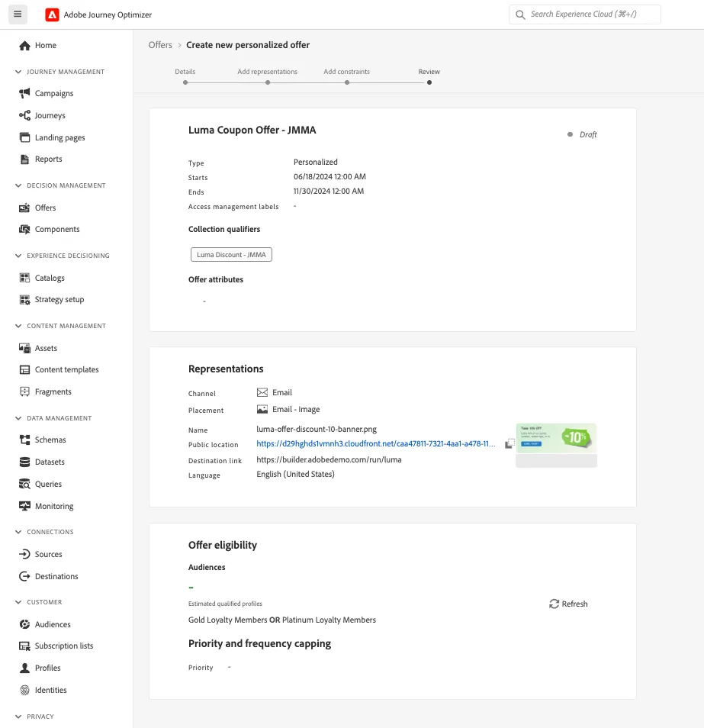Open Reports icon in sidebar

tap(24, 159)
